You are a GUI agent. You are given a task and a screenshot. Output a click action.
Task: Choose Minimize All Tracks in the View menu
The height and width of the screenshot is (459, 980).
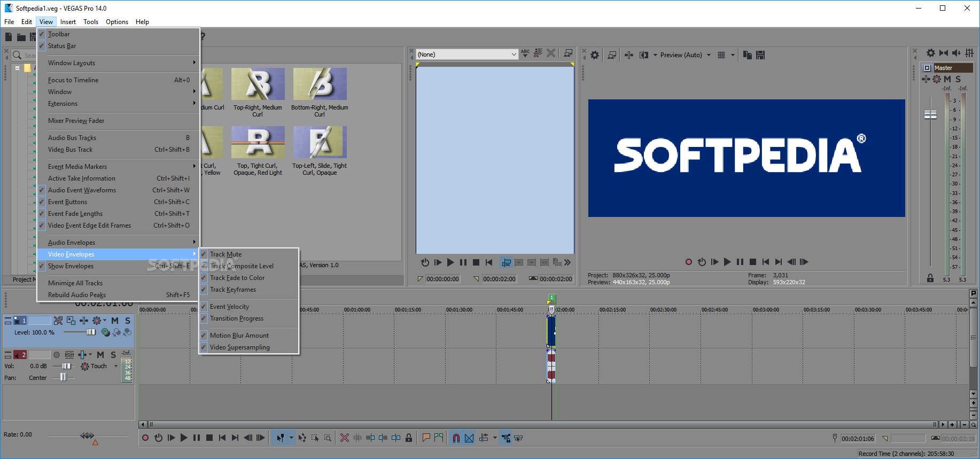[x=118, y=283]
